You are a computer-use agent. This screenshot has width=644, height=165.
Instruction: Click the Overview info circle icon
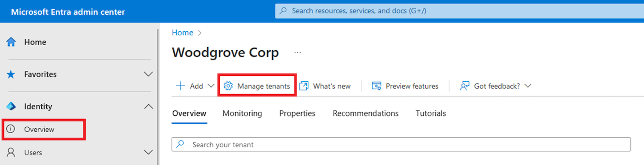10,129
